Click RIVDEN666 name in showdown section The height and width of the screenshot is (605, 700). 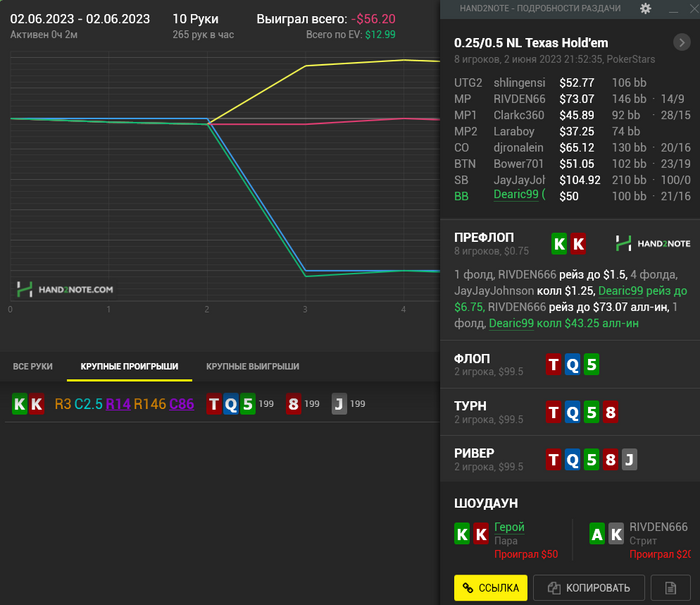click(658, 527)
